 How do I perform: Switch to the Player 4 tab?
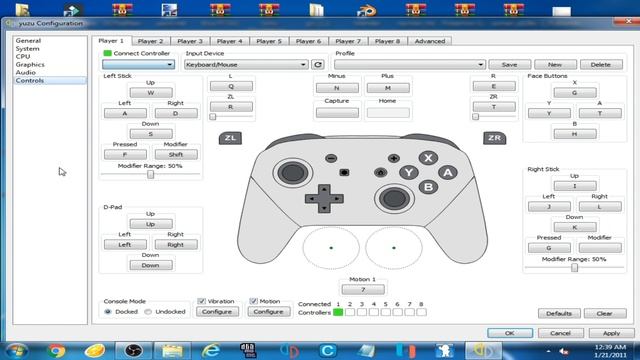[x=229, y=41]
